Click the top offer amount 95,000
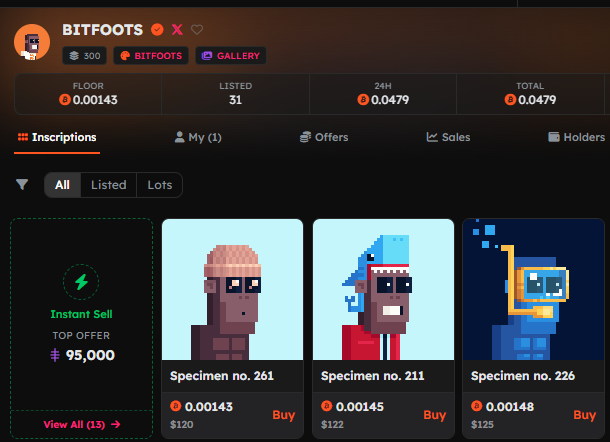610x442 pixels. (90, 355)
